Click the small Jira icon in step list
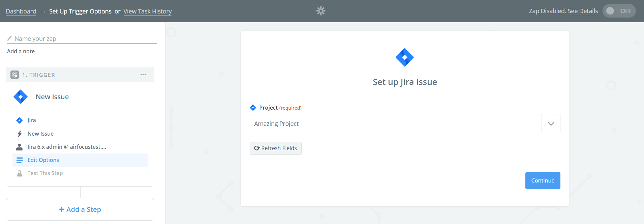644x224 pixels. click(20, 120)
